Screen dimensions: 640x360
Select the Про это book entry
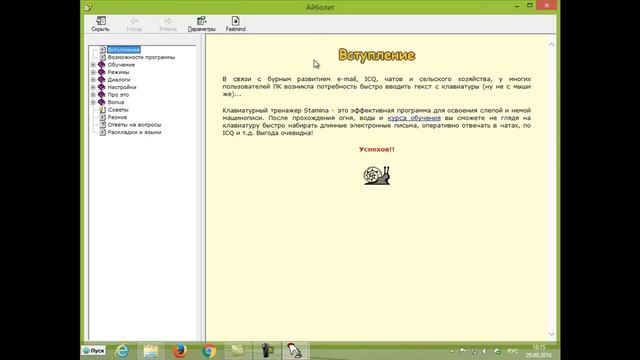pos(118,95)
